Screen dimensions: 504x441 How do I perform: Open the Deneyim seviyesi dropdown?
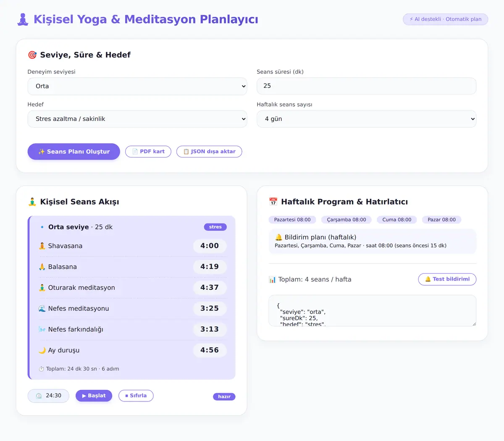pyautogui.click(x=137, y=87)
